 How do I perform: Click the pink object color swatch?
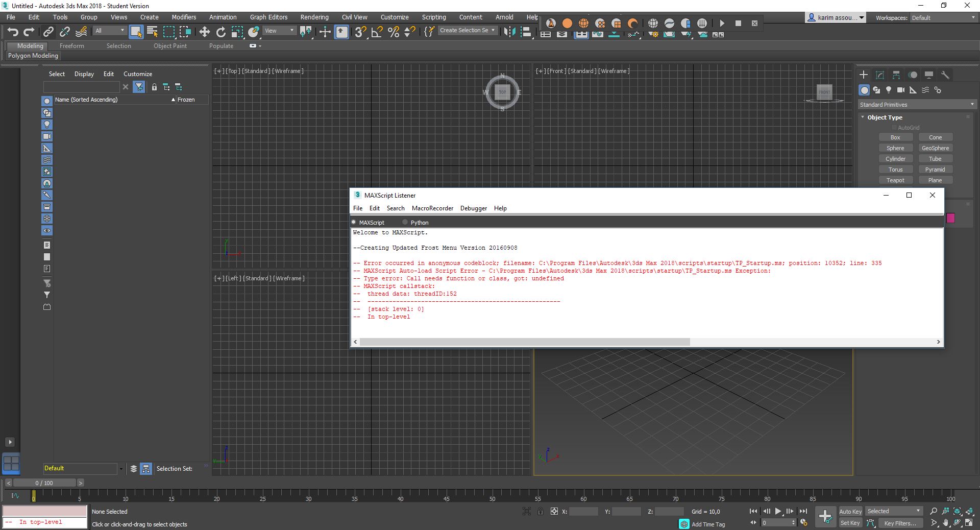pos(950,218)
